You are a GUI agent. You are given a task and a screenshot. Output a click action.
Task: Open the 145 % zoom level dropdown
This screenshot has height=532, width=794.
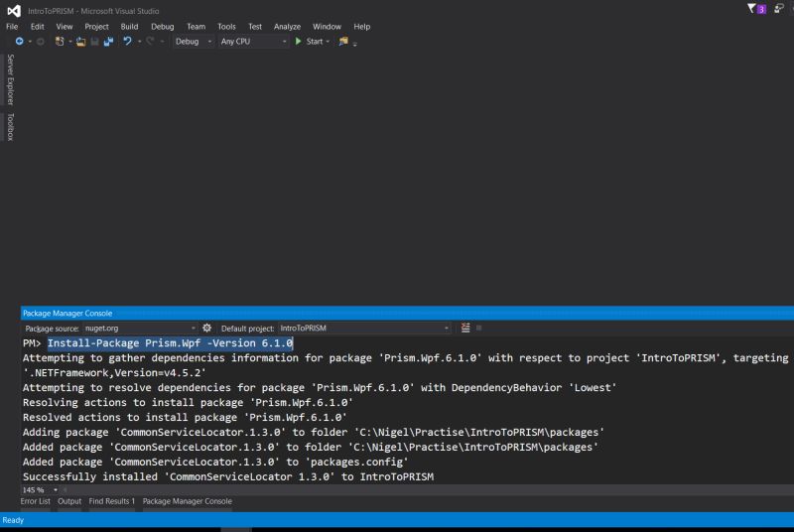click(40, 490)
